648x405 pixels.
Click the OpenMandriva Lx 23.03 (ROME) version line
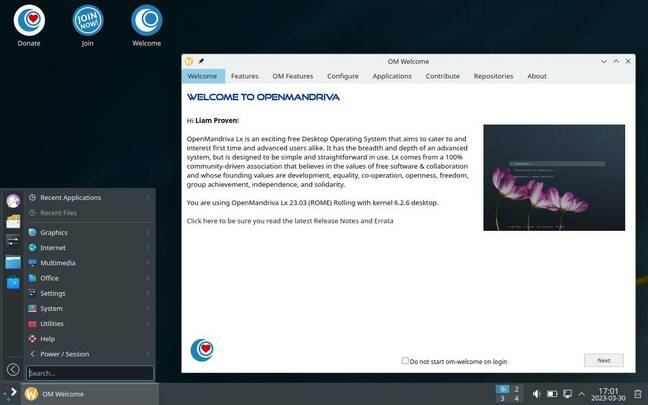(x=312, y=202)
